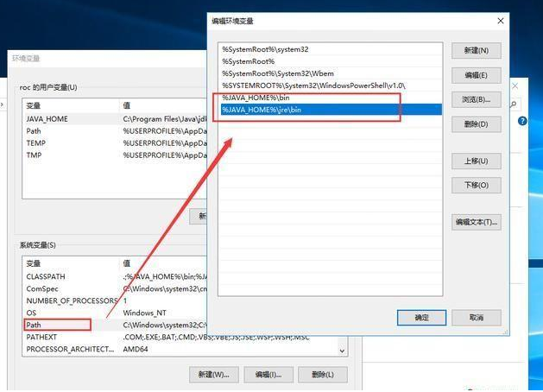The width and height of the screenshot is (543, 392).
Task: Click 编辑(I)... below the system variables
Action: (x=262, y=375)
